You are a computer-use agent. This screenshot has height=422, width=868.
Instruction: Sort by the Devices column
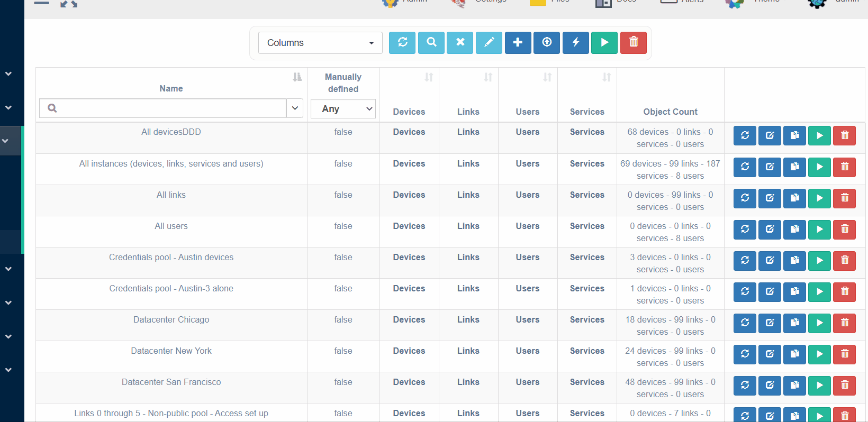[x=429, y=77]
